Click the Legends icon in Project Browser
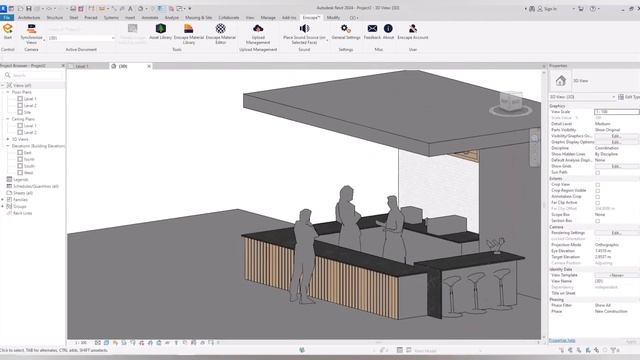This screenshot has width=640, height=360. click(9, 179)
